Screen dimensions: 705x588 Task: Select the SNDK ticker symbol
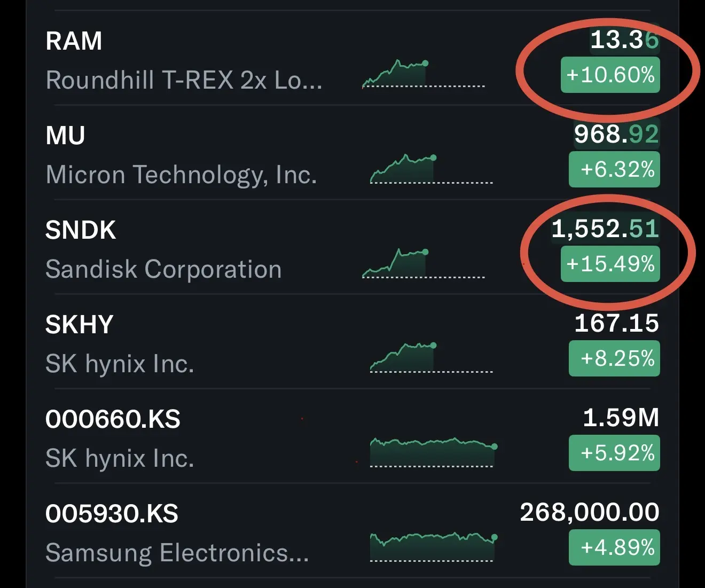click(x=81, y=230)
